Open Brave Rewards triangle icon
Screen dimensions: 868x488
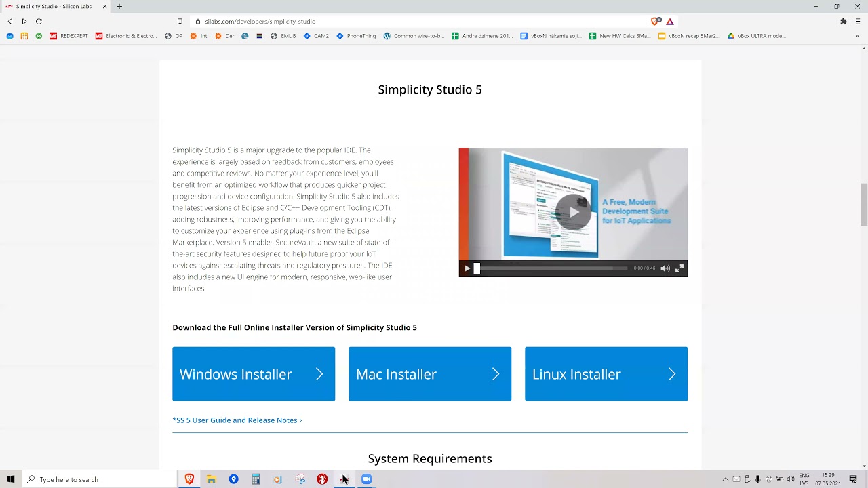tap(670, 21)
